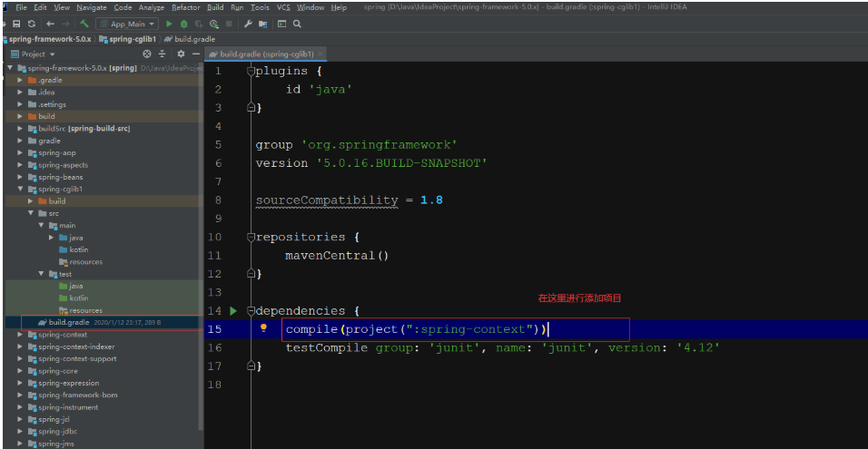Expand the spring-context module
This screenshot has height=449, width=868.
20,335
